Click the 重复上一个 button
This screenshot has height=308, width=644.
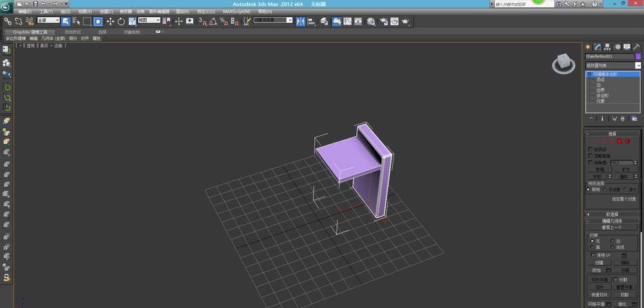tap(612, 227)
